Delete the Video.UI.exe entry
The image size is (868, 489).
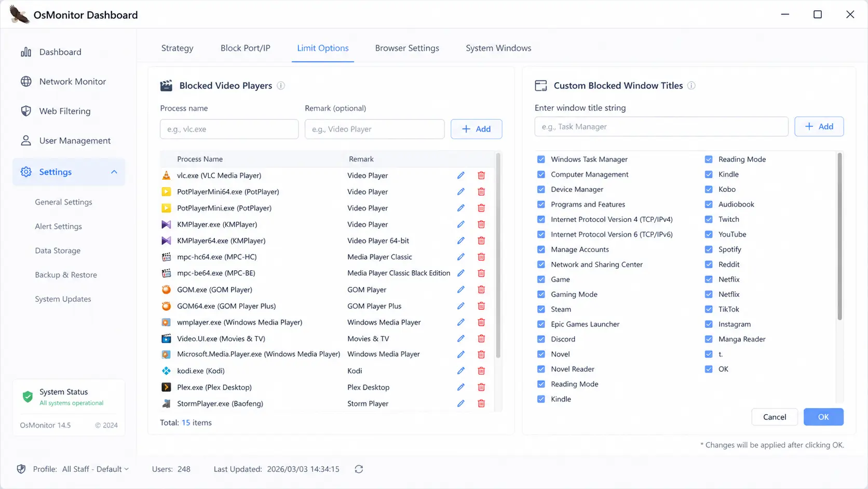tap(481, 338)
